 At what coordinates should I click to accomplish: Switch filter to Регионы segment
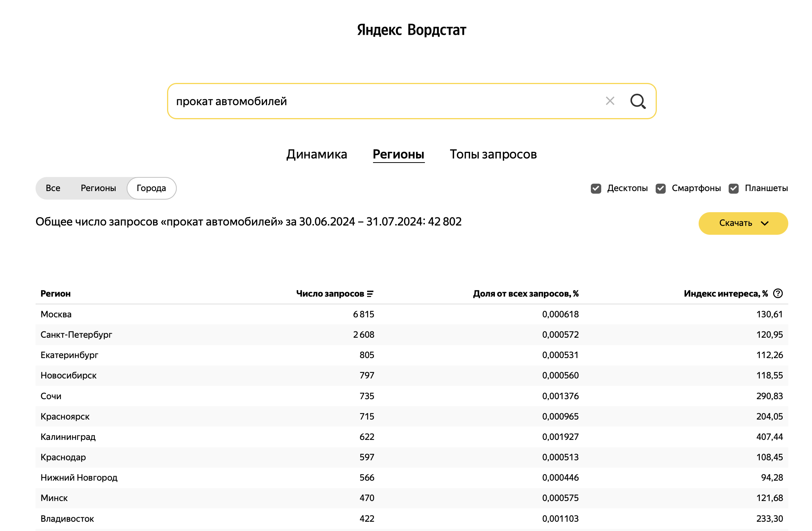tap(98, 188)
